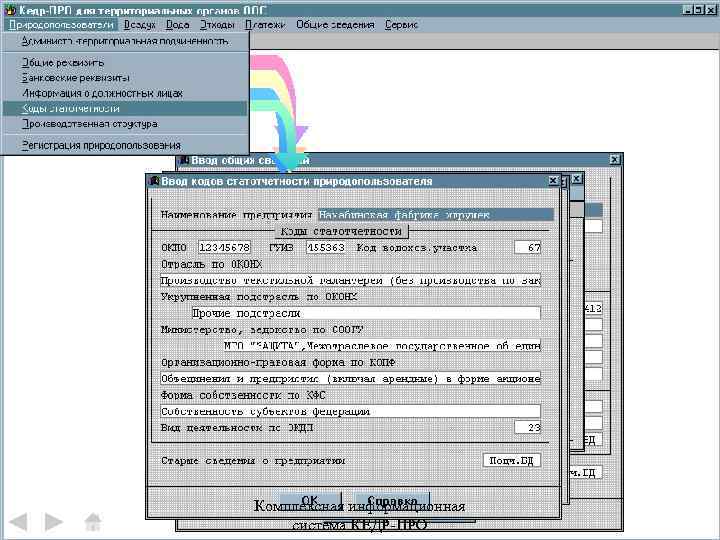Open the Вода menu
This screenshot has width=720, height=540.
tap(178, 25)
